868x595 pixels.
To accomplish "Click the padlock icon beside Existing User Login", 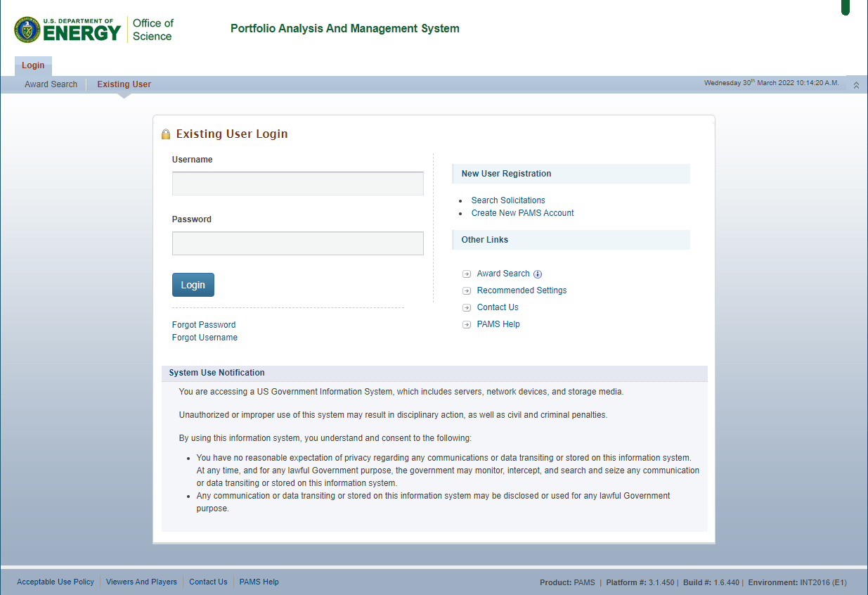I will pyautogui.click(x=166, y=134).
